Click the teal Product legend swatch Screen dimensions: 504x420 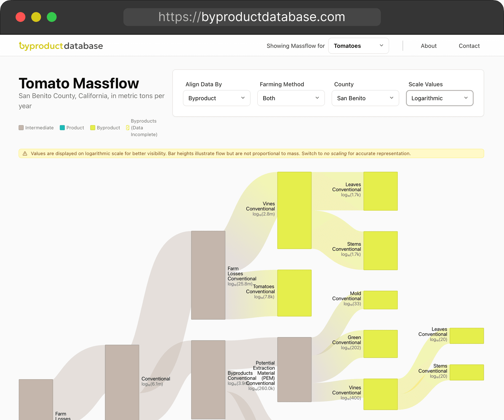click(x=62, y=128)
